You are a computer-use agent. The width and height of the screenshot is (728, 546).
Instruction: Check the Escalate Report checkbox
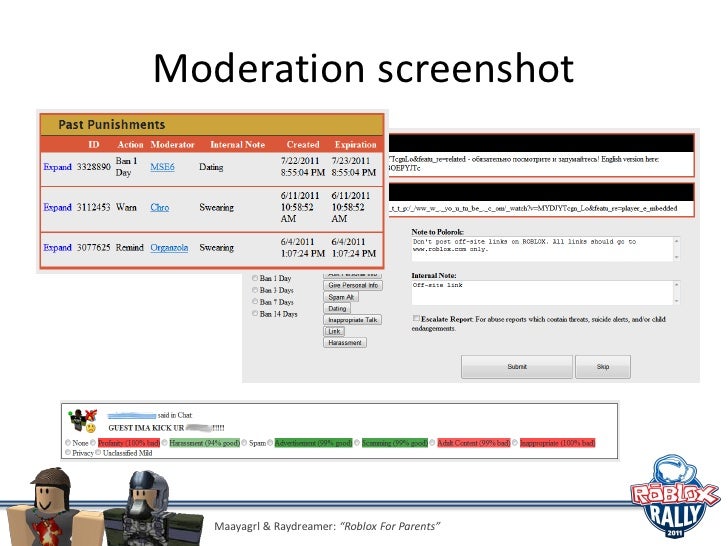(x=416, y=318)
